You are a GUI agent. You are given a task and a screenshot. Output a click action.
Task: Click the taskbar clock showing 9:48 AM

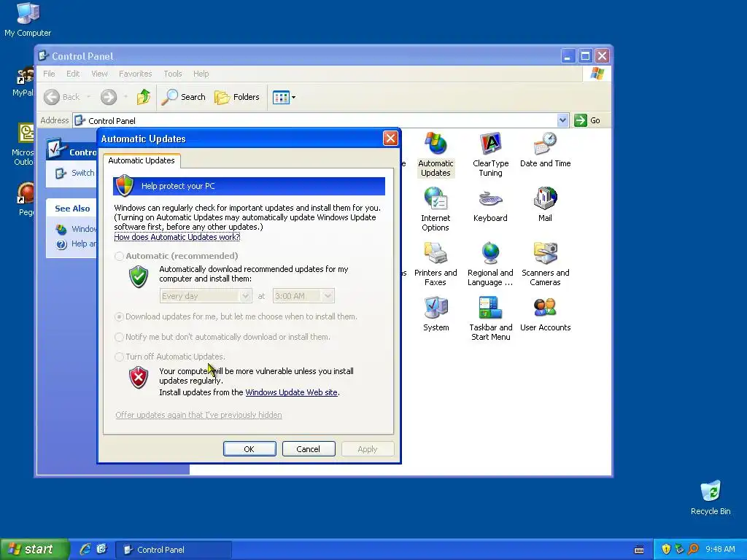click(x=720, y=549)
